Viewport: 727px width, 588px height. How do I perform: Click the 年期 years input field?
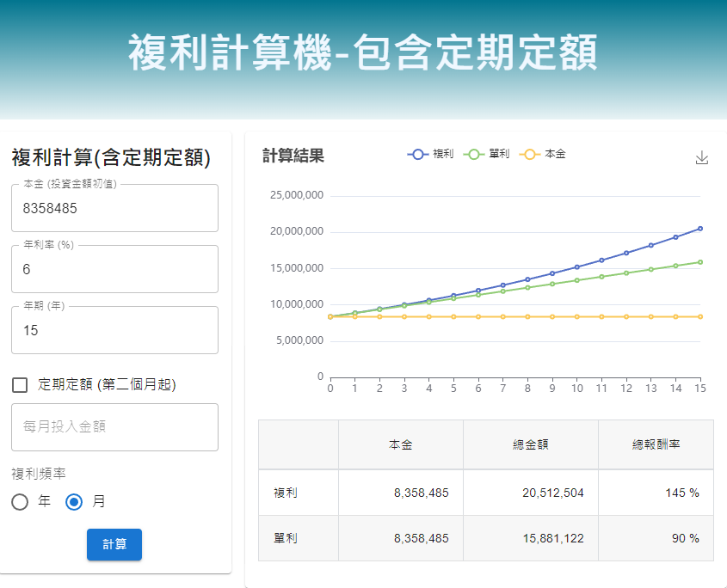114,330
